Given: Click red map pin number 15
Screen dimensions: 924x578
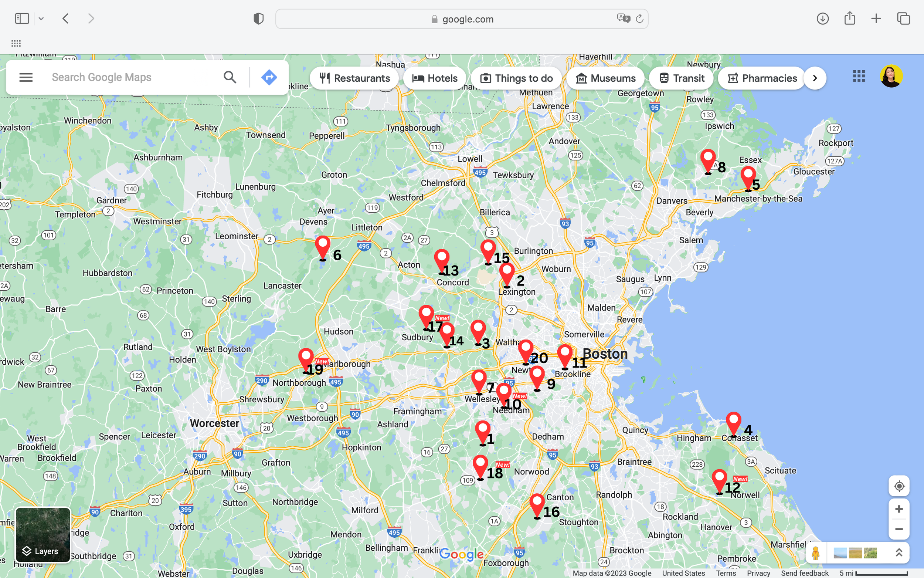Looking at the screenshot, I should point(488,252).
